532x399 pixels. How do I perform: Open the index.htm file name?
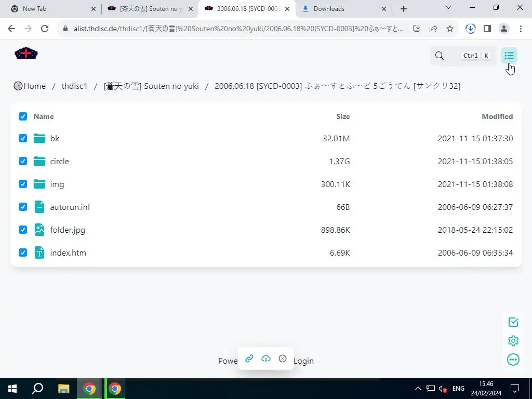pyautogui.click(x=68, y=253)
